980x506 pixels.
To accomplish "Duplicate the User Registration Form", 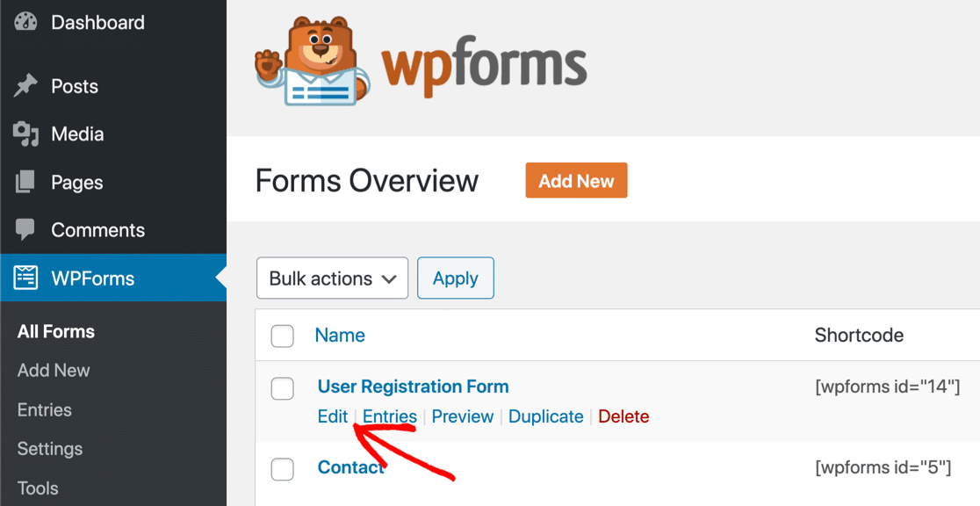I will 545,416.
